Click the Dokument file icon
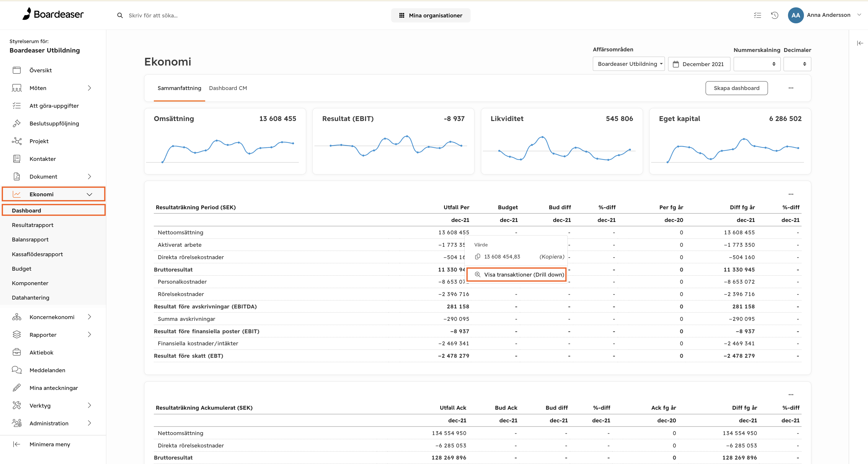The image size is (868, 464). [x=17, y=177]
